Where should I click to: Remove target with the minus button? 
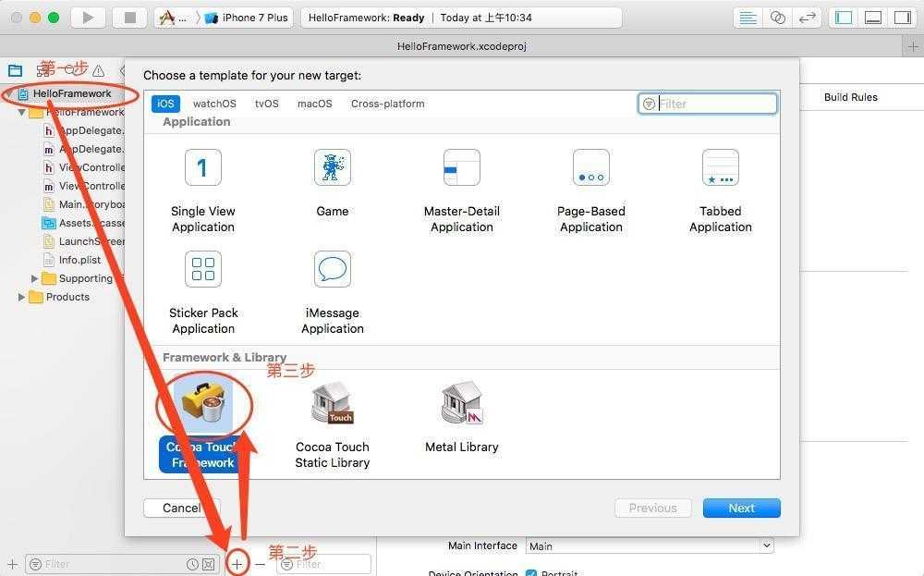(260, 564)
